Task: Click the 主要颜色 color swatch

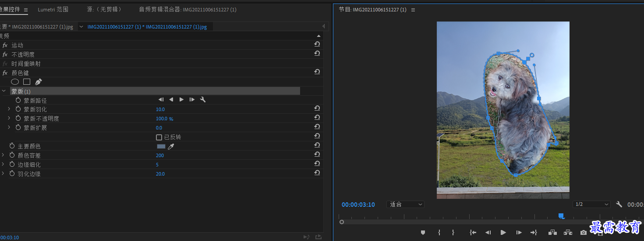Action: (x=161, y=146)
